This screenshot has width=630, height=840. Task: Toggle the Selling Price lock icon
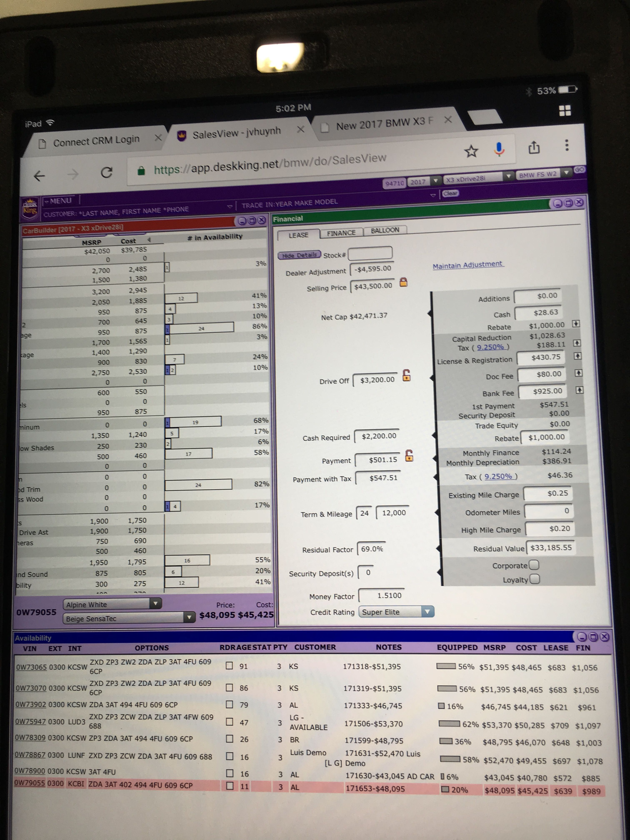click(403, 282)
